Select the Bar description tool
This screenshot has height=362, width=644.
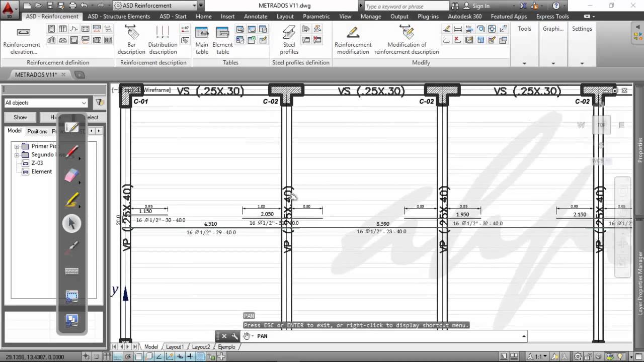[131, 40]
